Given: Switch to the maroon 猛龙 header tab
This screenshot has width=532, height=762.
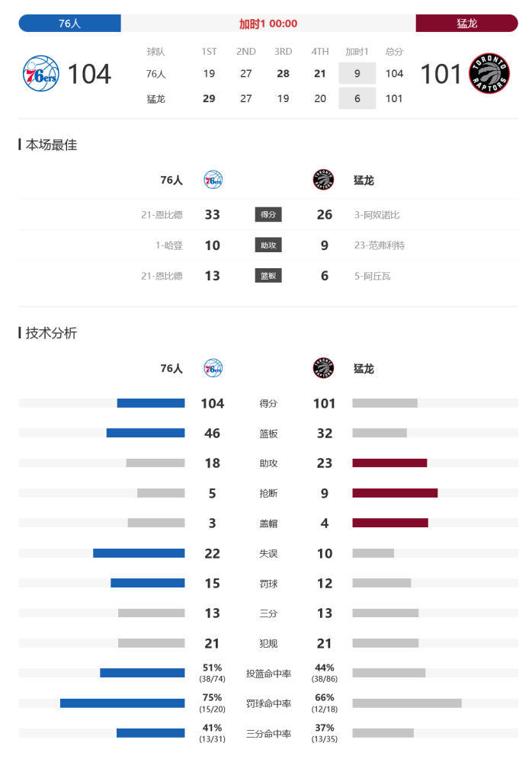Looking at the screenshot, I should click(467, 24).
